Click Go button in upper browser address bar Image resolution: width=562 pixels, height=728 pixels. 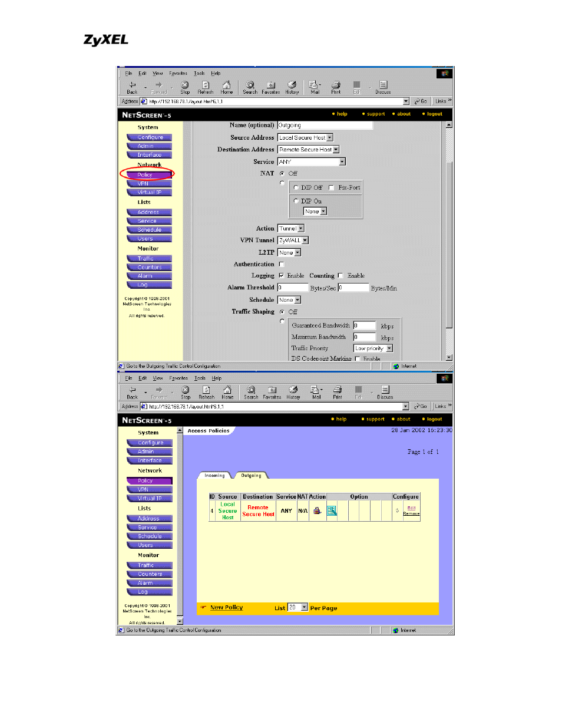[421, 101]
